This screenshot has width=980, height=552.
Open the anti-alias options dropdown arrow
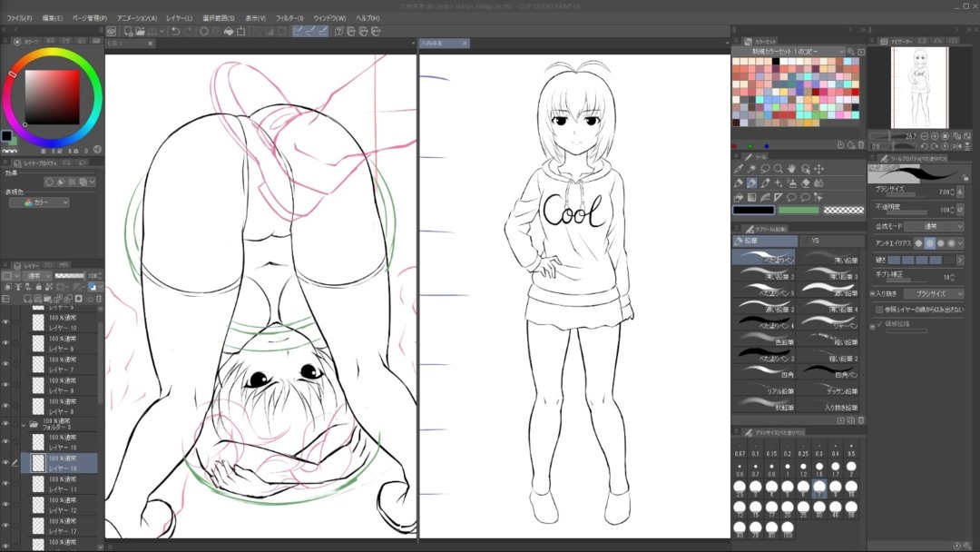click(961, 243)
